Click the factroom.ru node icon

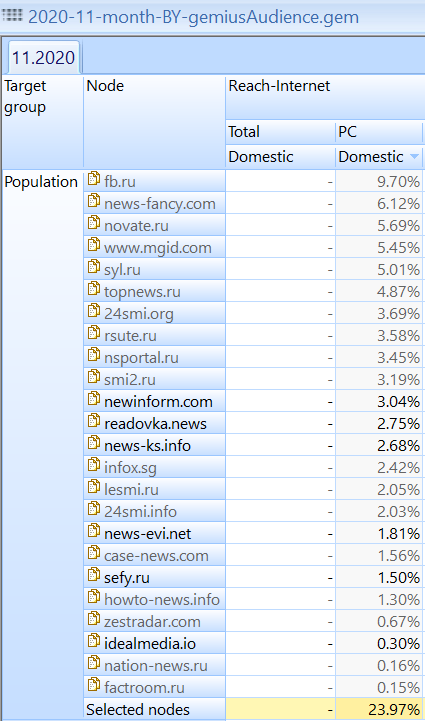pos(94,686)
